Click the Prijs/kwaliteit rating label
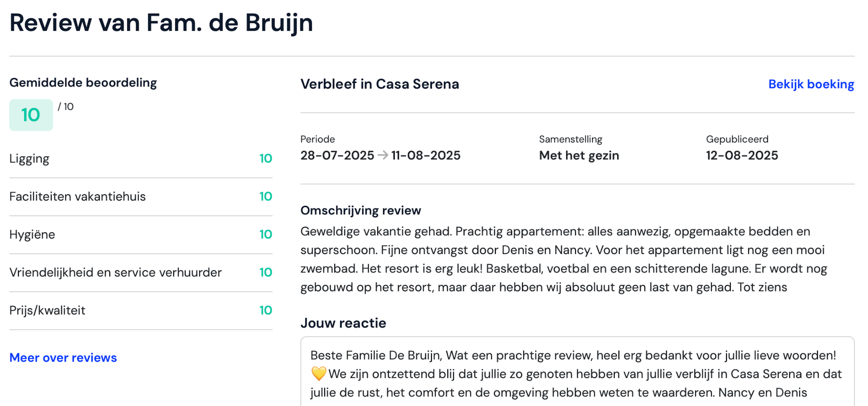The height and width of the screenshot is (406, 868). [47, 310]
